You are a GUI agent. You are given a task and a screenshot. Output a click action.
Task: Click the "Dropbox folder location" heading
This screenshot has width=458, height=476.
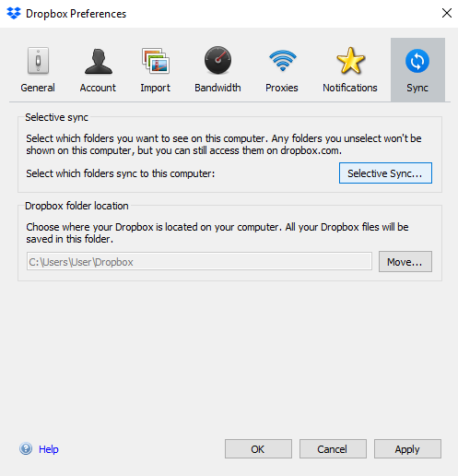coord(76,206)
